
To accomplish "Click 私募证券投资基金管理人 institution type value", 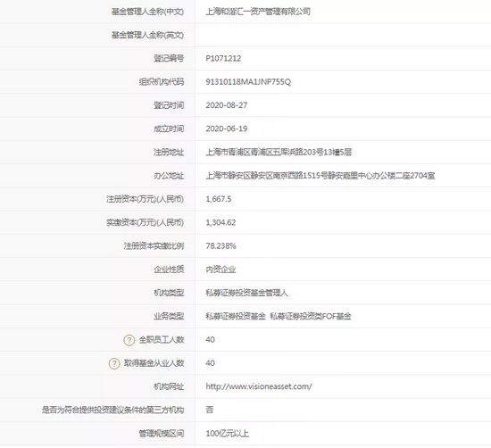I will coord(246,293).
